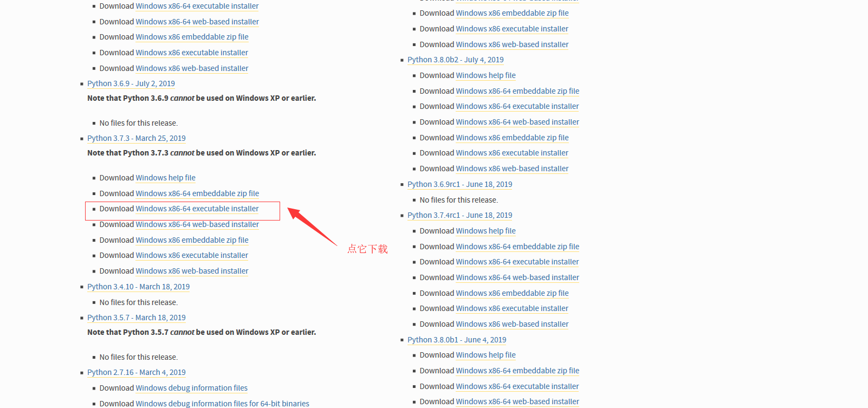Open the Python 2.7.16 - March 4, 2019 release link

point(137,372)
